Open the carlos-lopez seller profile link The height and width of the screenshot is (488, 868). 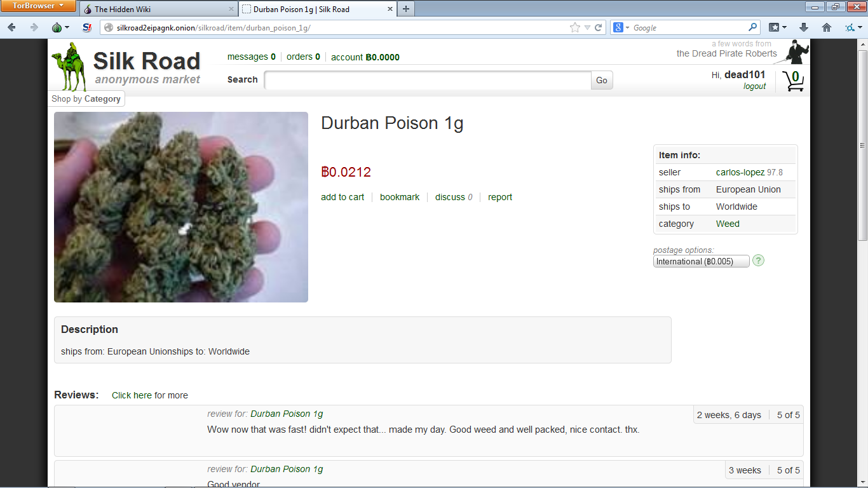(x=740, y=172)
